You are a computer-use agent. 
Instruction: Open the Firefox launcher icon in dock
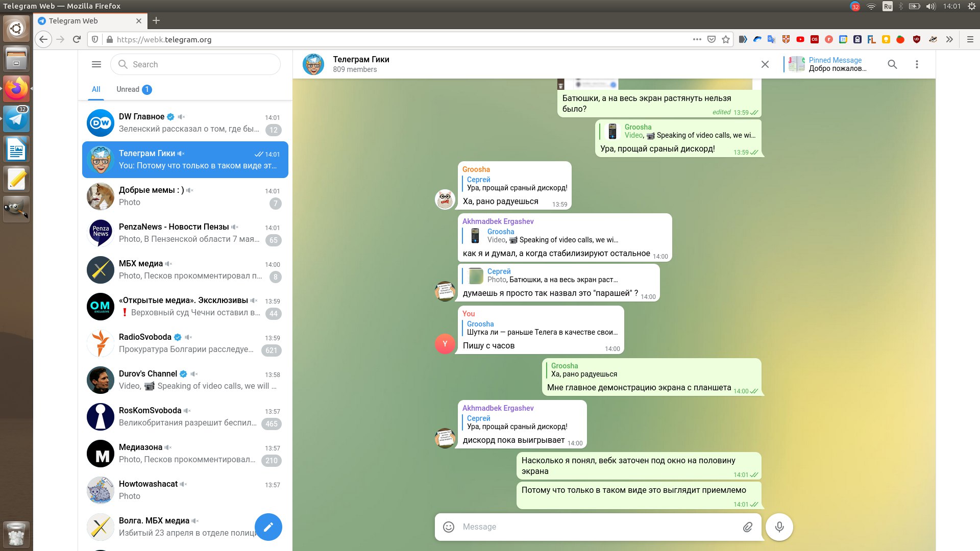pos(16,89)
